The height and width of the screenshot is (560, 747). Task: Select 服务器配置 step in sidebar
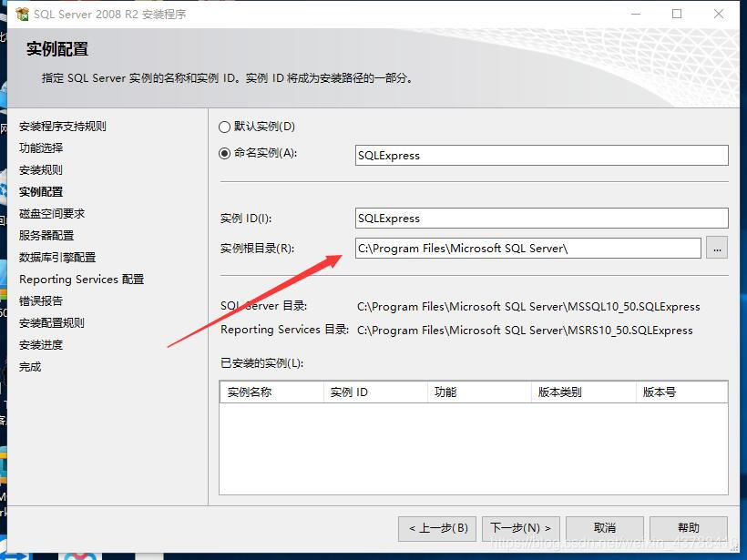(46, 236)
